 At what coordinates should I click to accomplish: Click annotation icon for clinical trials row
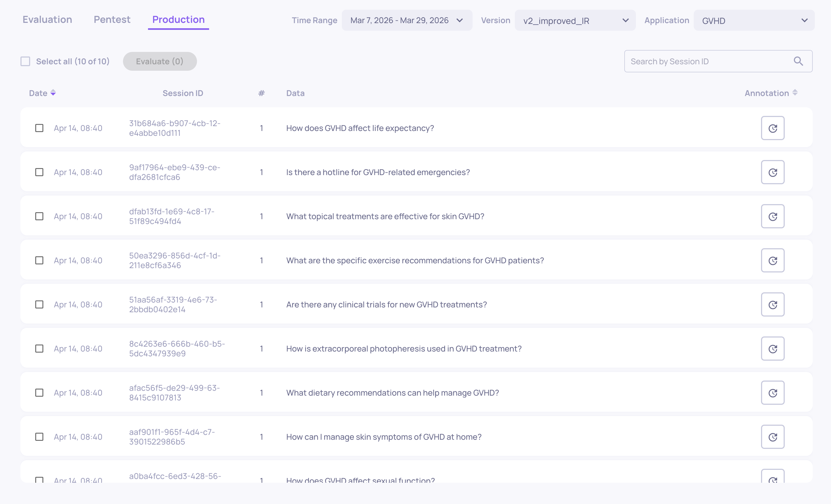click(x=772, y=304)
